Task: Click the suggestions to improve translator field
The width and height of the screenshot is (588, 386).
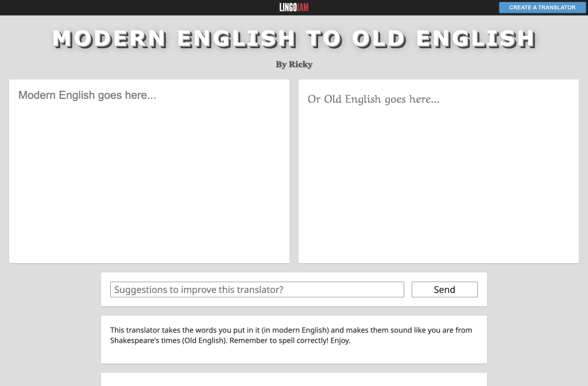Action: (257, 289)
